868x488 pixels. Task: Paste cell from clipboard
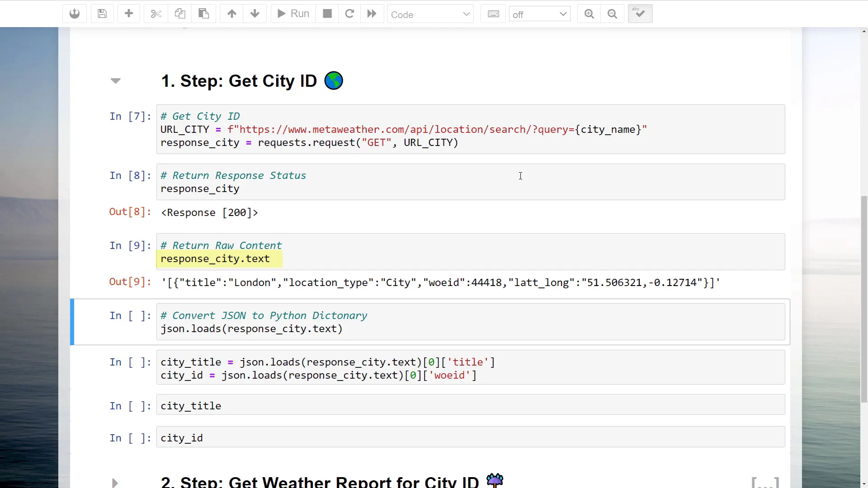203,14
